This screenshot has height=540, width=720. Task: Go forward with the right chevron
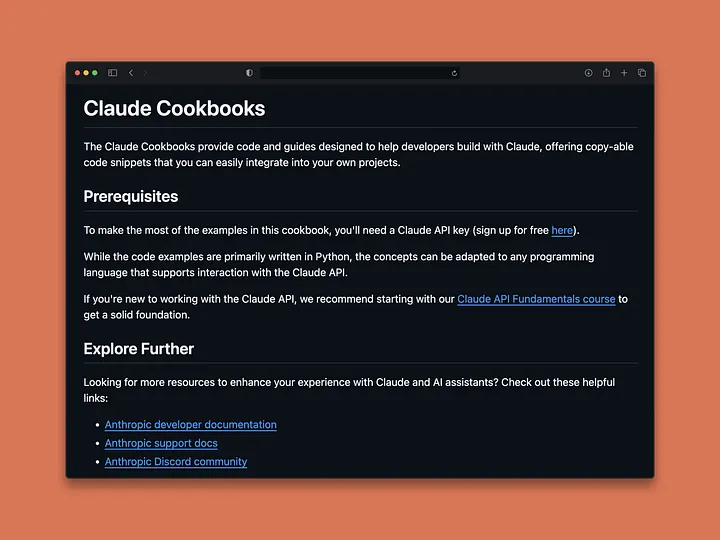145,73
